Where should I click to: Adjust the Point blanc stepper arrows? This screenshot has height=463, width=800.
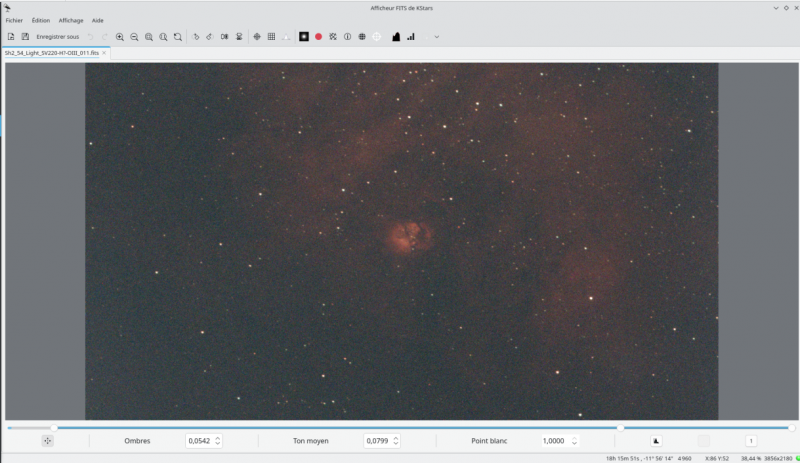tap(574, 441)
